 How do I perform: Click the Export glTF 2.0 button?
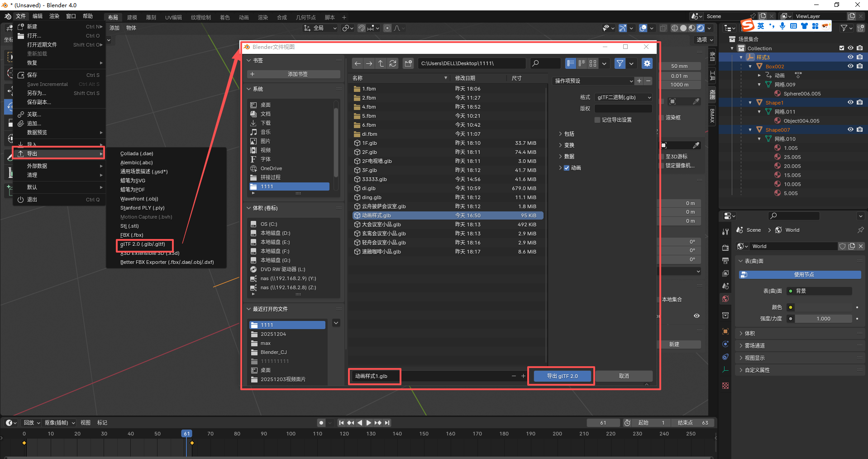562,376
